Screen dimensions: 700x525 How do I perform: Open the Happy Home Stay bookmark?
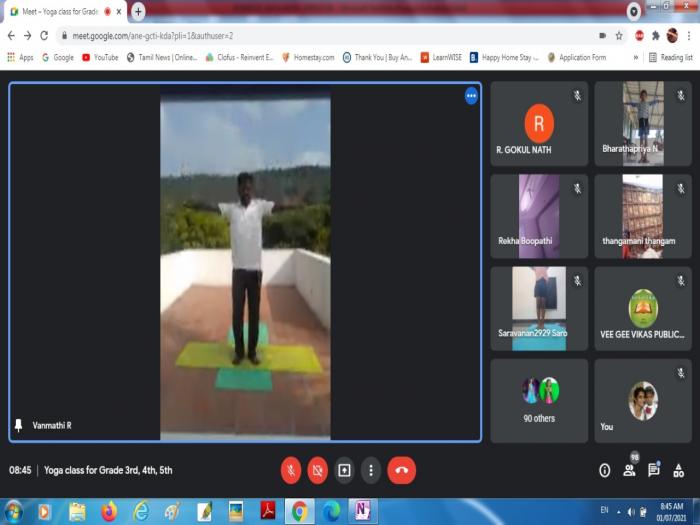(x=504, y=57)
